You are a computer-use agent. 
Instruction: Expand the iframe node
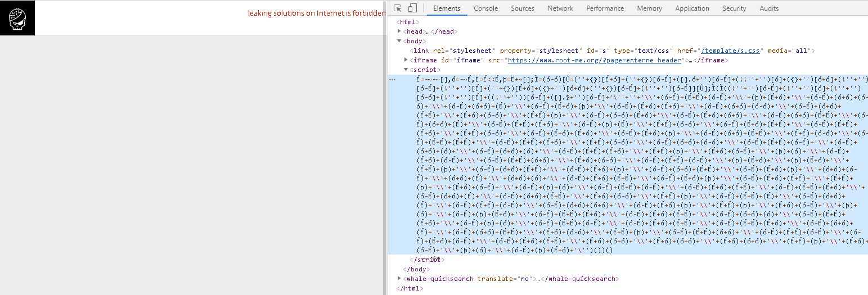[406, 60]
